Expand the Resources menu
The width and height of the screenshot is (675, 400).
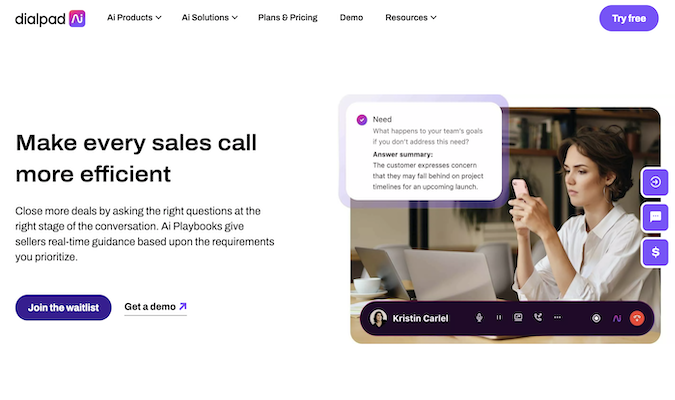click(x=411, y=18)
